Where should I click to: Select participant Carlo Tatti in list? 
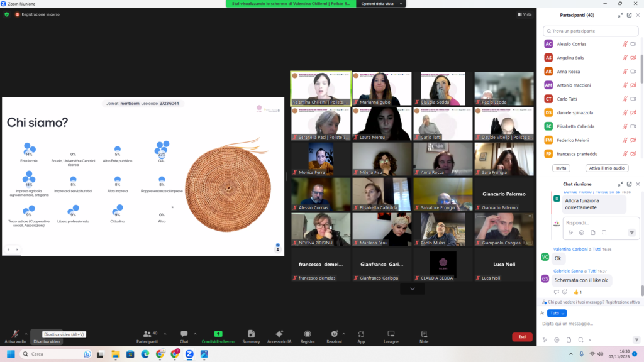(x=591, y=99)
